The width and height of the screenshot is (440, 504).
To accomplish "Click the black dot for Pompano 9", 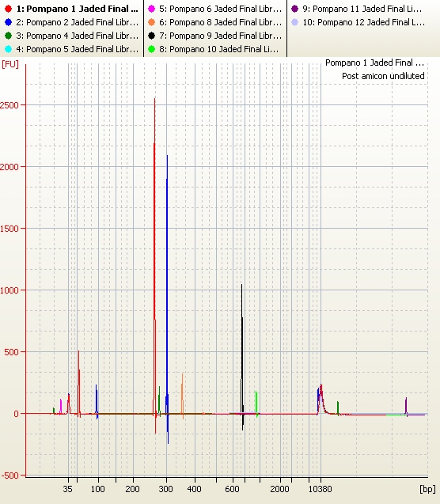I will pos(152,36).
